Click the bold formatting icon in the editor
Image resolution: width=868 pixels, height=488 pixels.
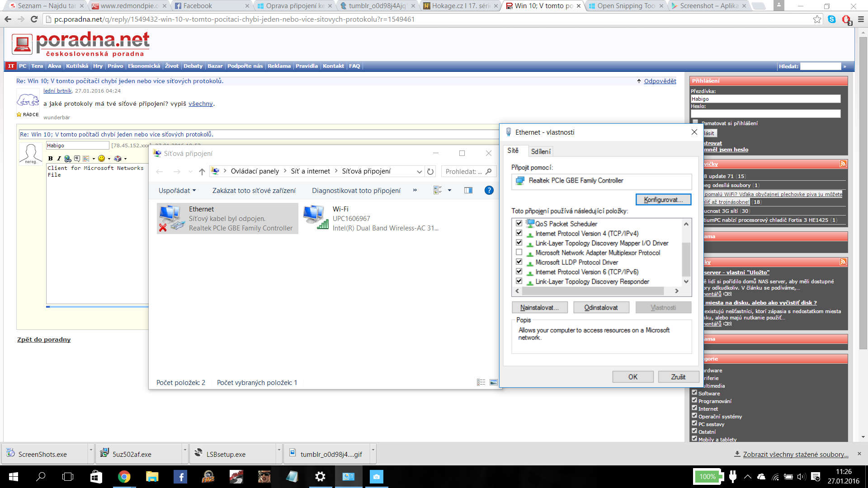[x=51, y=159]
